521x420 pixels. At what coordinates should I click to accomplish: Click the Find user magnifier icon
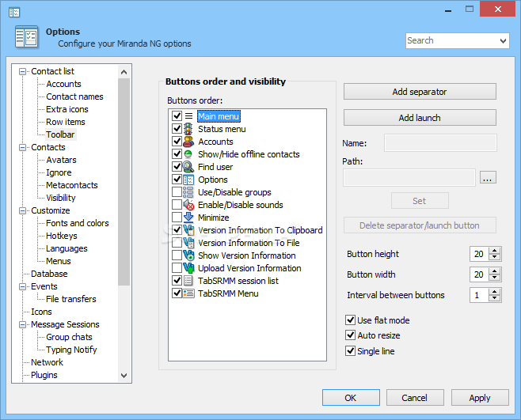click(188, 167)
